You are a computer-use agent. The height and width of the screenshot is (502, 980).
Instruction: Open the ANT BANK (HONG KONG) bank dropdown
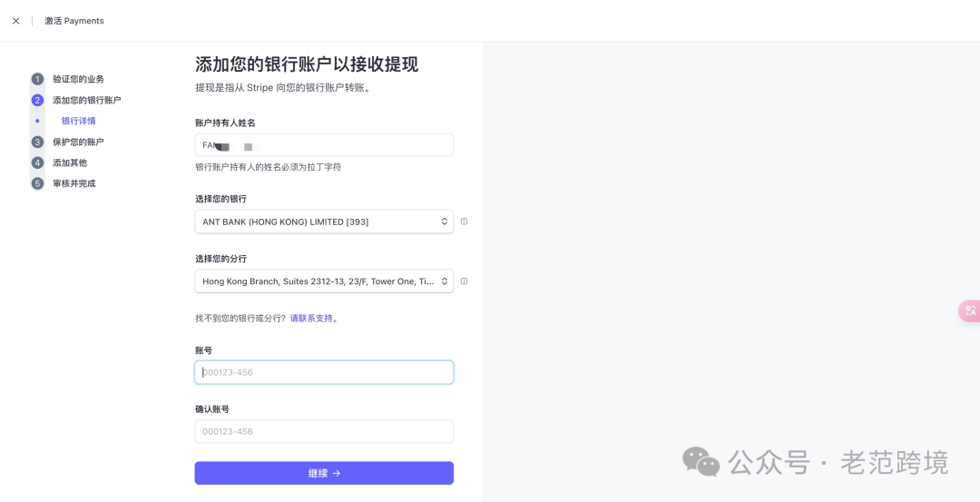(324, 221)
